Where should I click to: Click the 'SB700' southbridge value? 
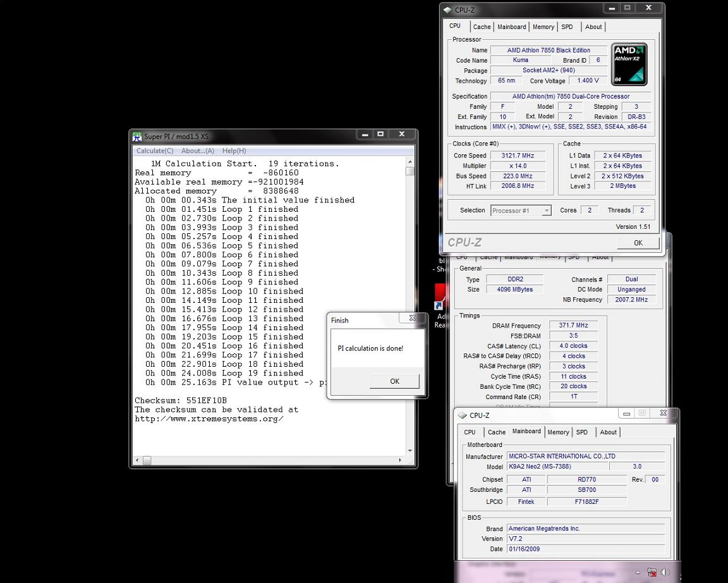587,489
